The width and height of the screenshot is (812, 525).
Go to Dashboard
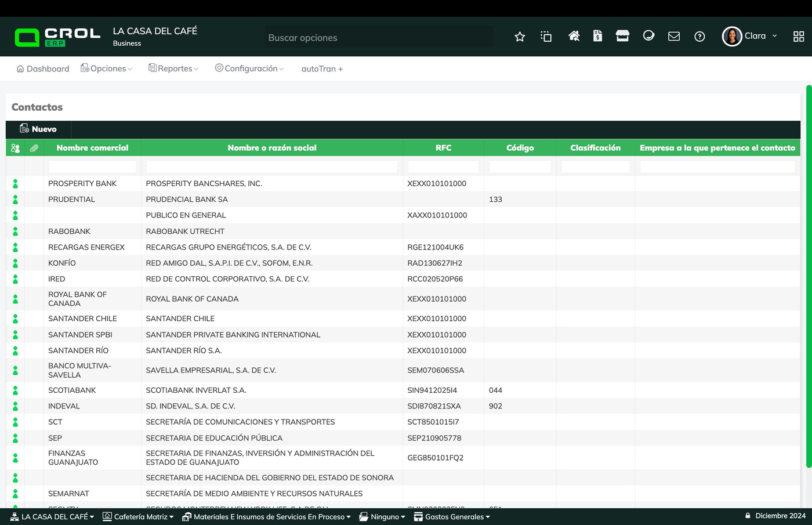pyautogui.click(x=43, y=68)
